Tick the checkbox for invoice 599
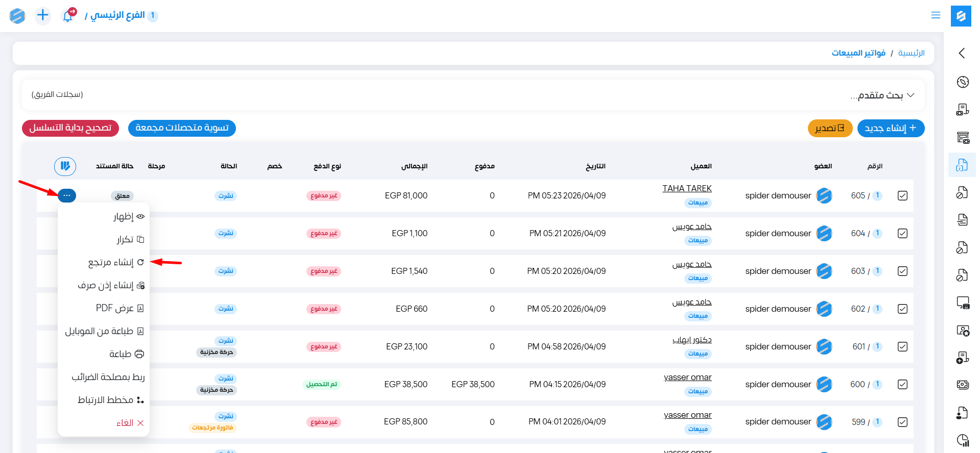Screen dimensions: 980x453 point(902,422)
